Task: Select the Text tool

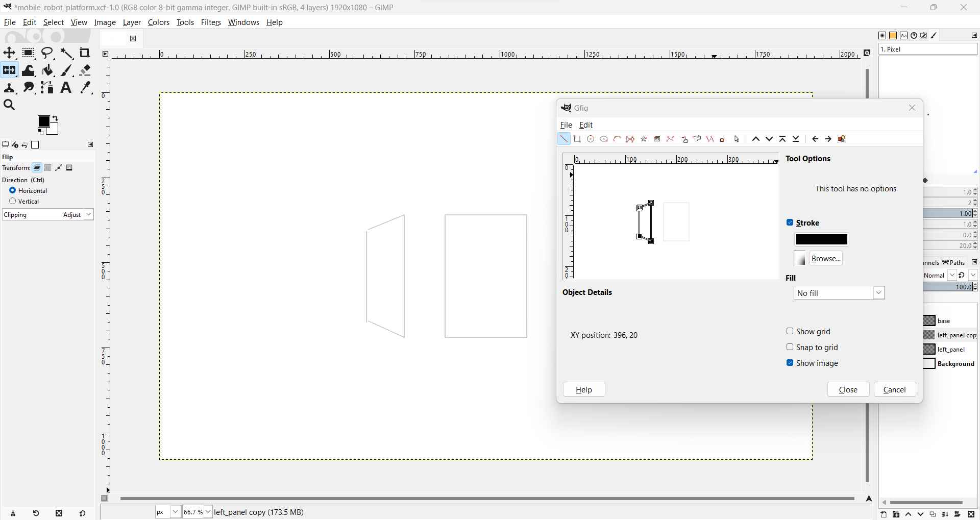Action: 66,88
